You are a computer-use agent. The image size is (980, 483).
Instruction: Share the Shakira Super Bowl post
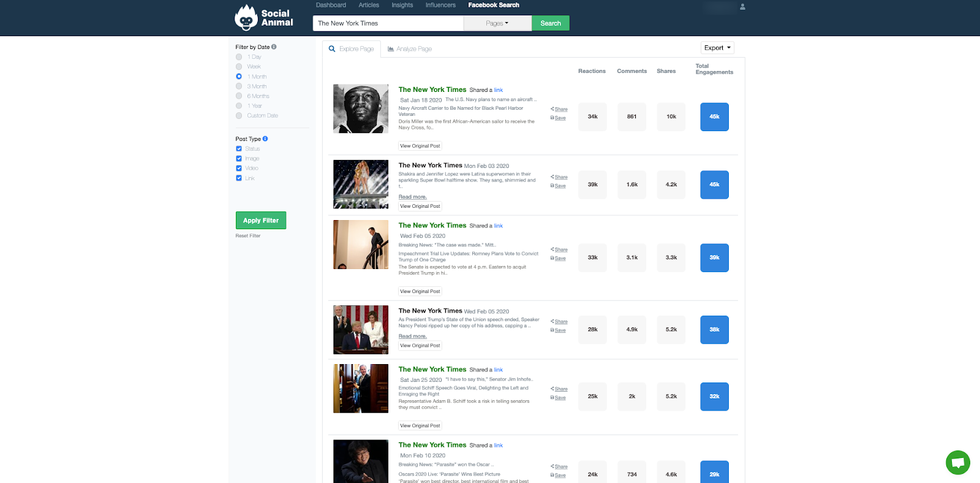pyautogui.click(x=559, y=177)
